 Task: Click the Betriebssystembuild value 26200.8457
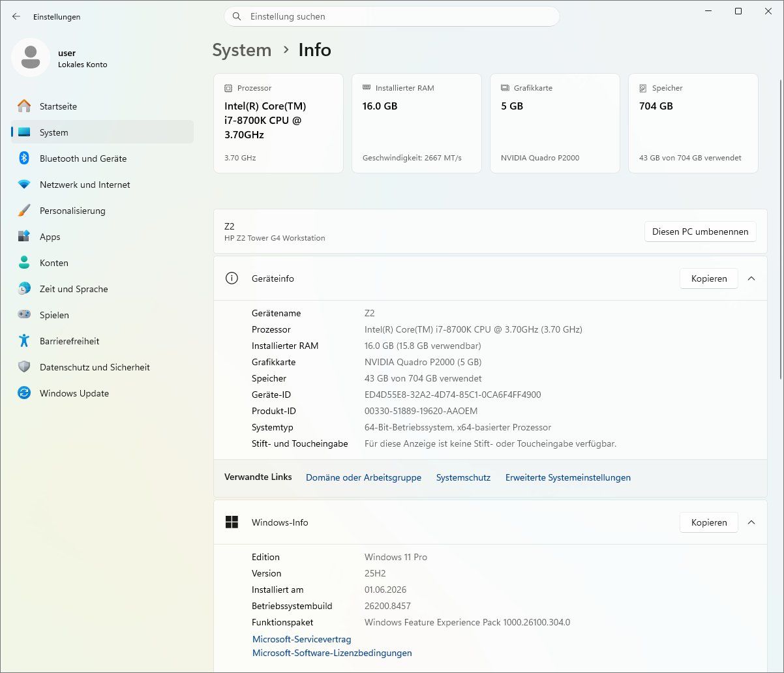(387, 606)
